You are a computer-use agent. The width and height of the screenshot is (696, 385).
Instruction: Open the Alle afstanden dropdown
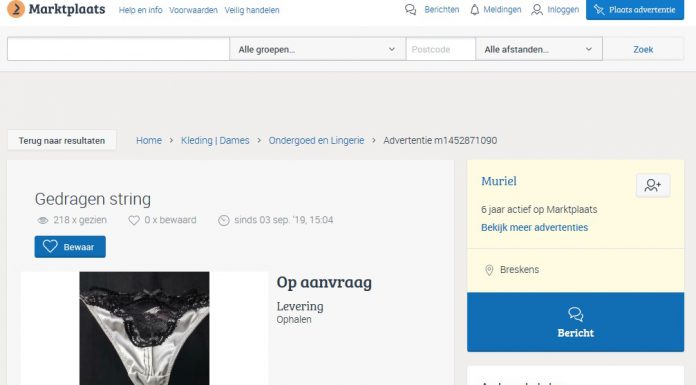[x=539, y=49]
